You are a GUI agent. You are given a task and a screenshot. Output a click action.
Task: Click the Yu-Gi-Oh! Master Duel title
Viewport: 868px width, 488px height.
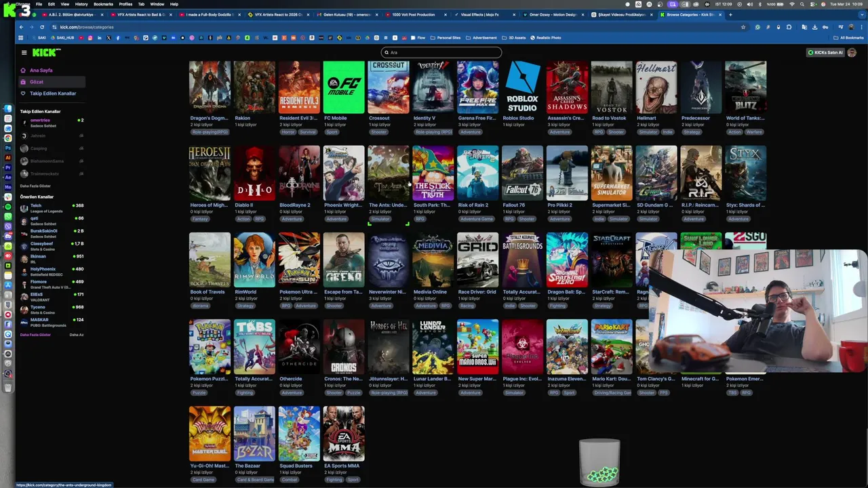[x=210, y=466]
